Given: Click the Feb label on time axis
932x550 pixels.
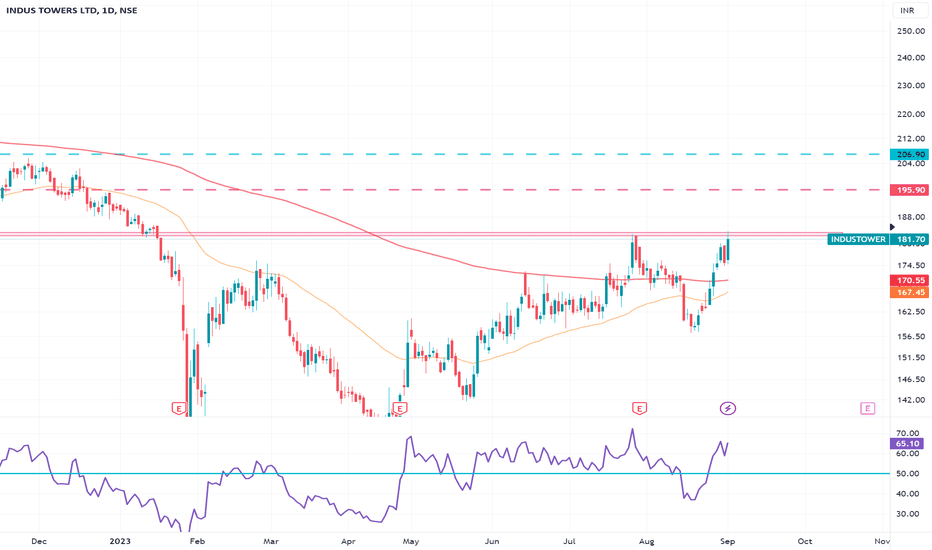Looking at the screenshot, I should point(197,541).
